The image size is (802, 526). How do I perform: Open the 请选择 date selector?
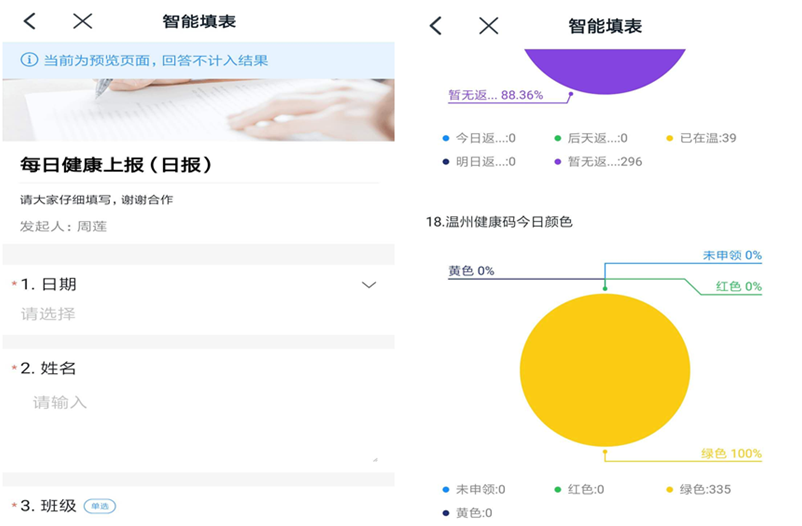click(48, 314)
